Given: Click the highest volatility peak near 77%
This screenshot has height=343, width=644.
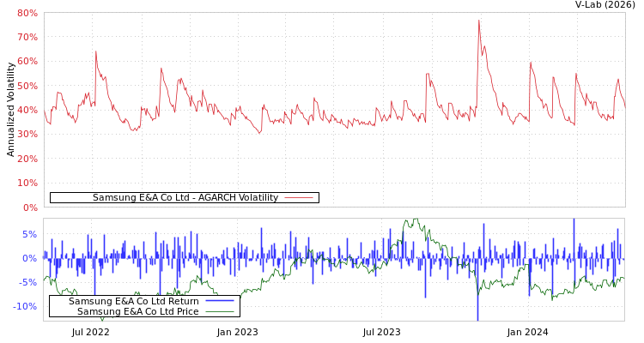Looking at the screenshot, I should pos(479,21).
